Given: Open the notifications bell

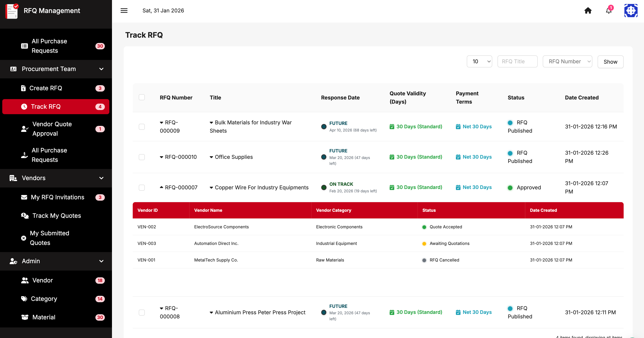Looking at the screenshot, I should (609, 11).
